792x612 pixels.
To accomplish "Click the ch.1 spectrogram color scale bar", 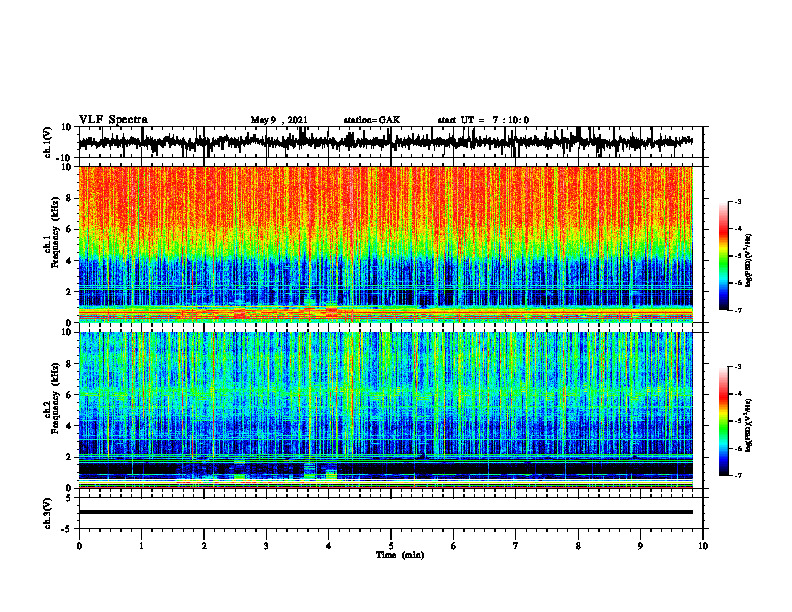I will click(723, 256).
